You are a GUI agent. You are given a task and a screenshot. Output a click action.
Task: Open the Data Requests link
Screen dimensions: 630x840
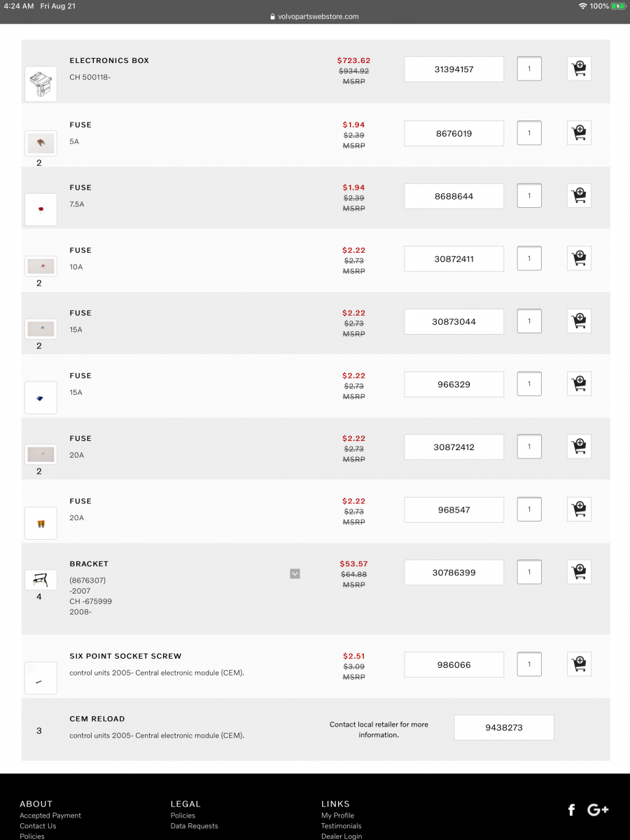pyautogui.click(x=194, y=826)
